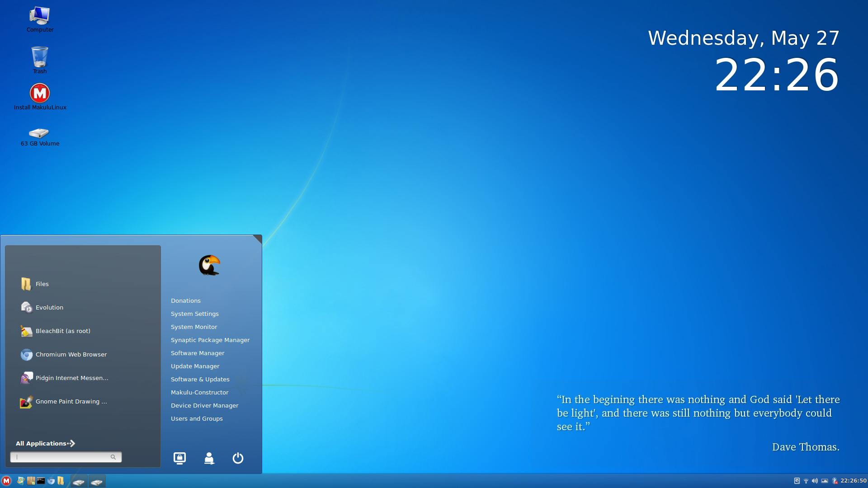Click the Wi-Fi network tray icon
868x488 pixels.
coord(806,481)
